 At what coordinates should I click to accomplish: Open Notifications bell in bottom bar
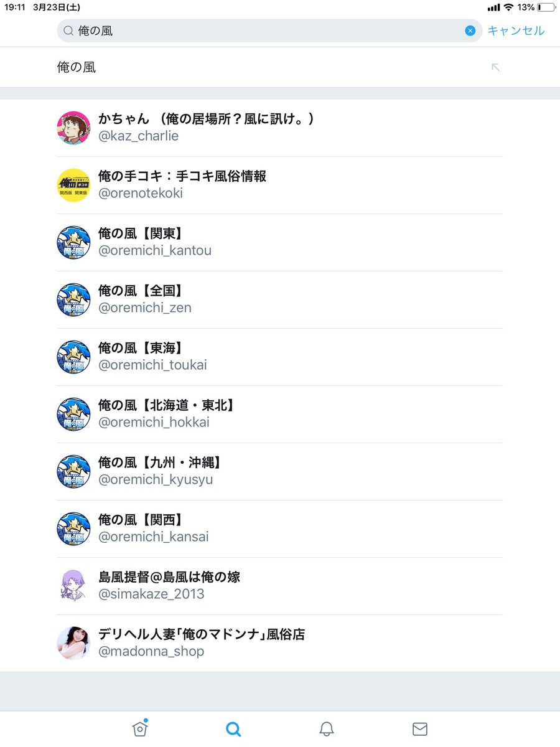(327, 729)
